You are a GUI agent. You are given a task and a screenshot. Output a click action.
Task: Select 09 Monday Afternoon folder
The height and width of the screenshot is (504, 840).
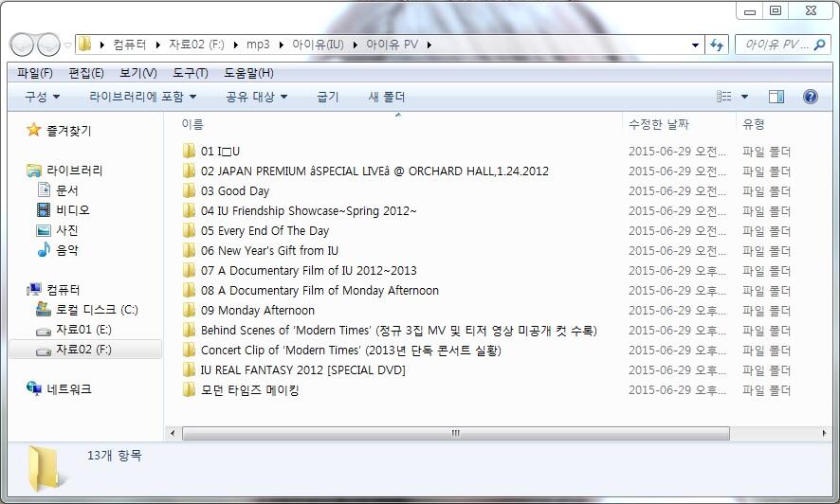[248, 311]
